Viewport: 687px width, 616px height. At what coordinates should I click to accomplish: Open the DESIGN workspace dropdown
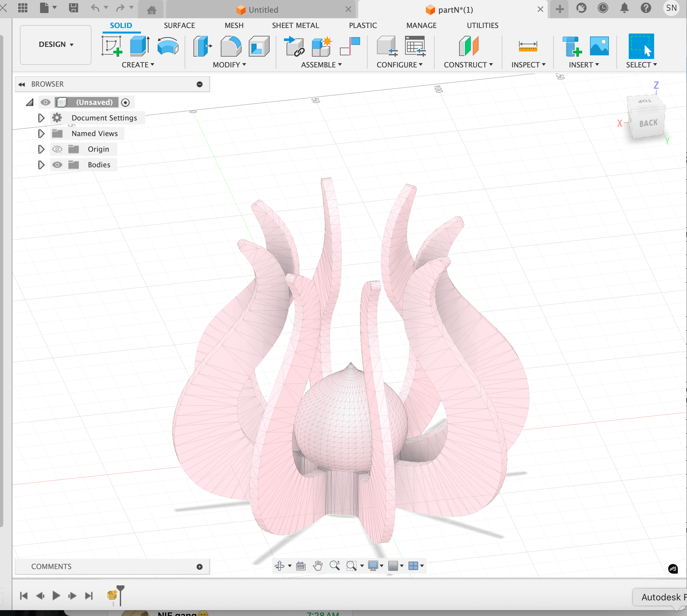[56, 44]
